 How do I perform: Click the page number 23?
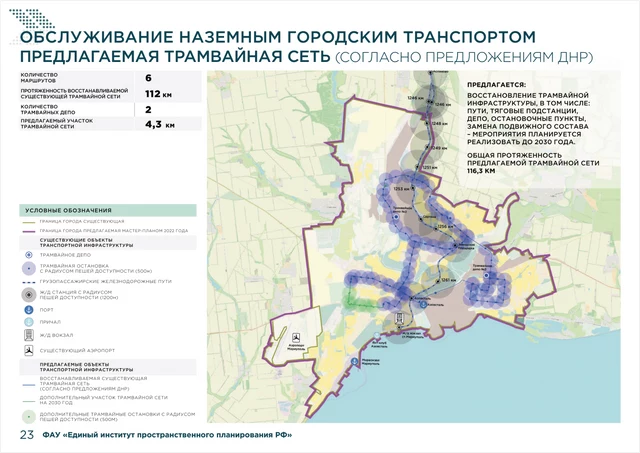click(x=26, y=436)
